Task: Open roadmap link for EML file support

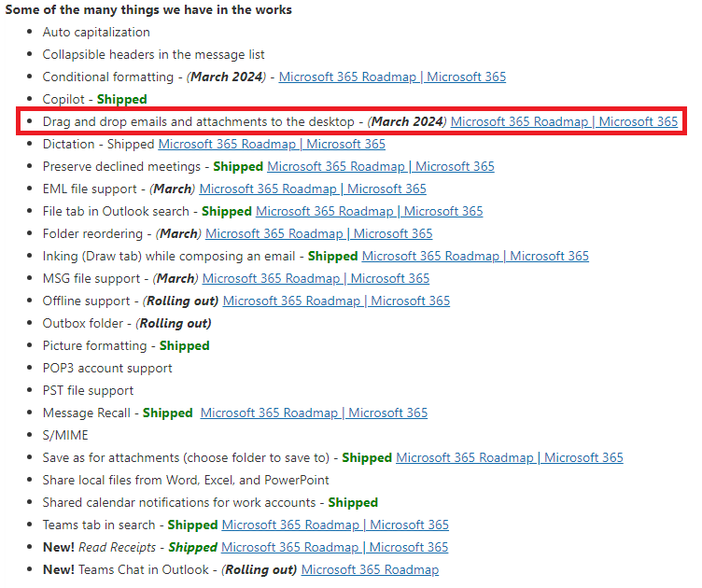Action: (x=313, y=189)
